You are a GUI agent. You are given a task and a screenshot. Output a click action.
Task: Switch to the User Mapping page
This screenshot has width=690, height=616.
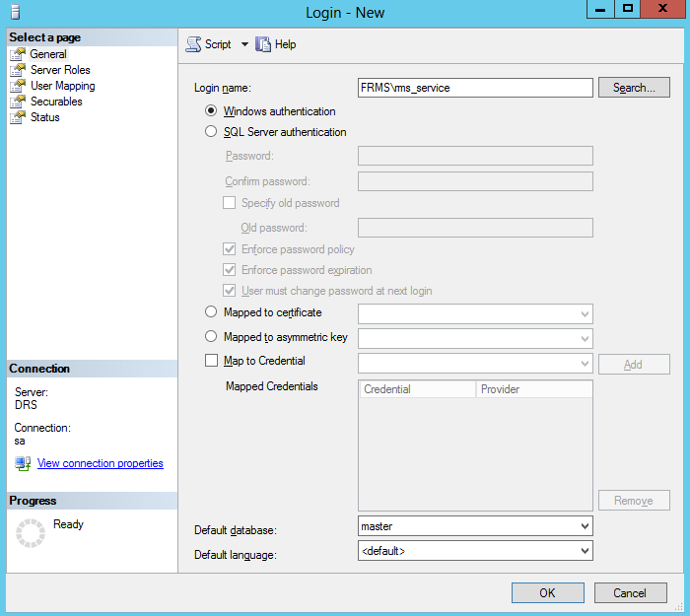point(63,86)
